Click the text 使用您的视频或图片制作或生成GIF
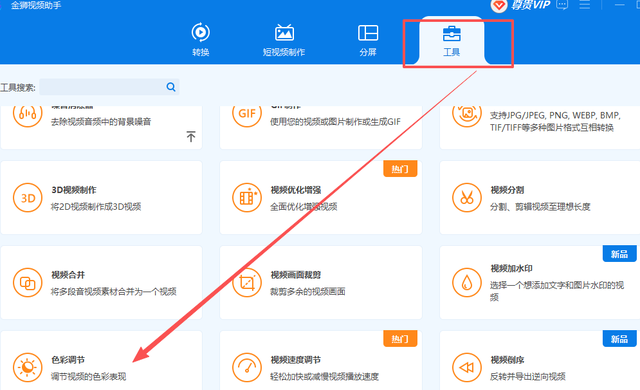Viewport: 640px width, 390px height. 336,122
